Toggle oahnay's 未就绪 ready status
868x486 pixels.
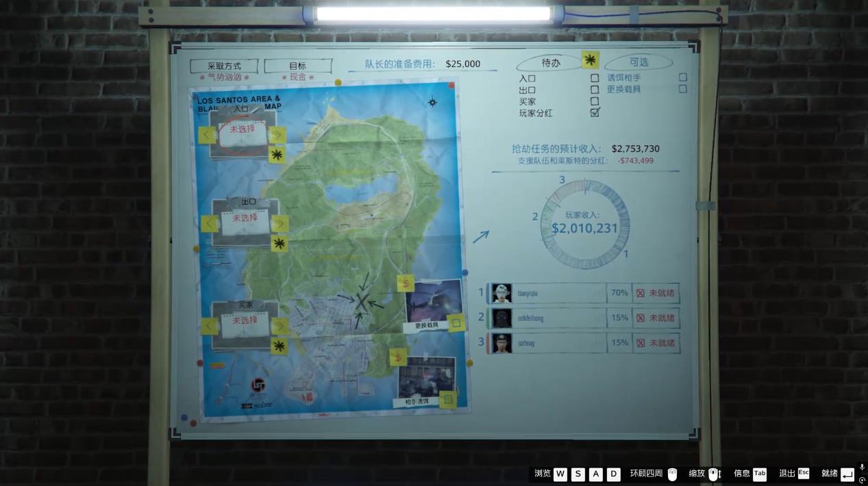click(656, 343)
